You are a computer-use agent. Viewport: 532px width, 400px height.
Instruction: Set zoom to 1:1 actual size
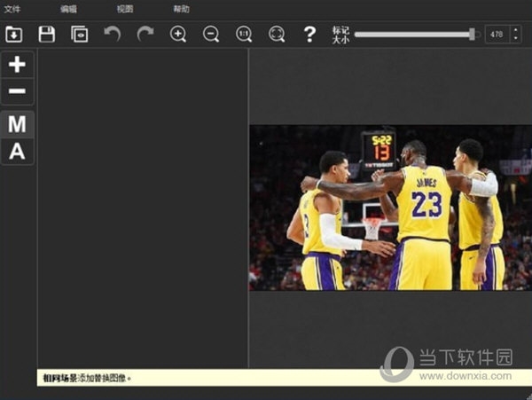(x=244, y=35)
